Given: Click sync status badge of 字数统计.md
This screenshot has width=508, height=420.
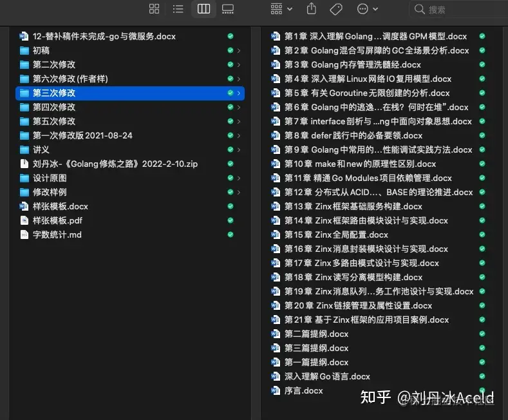Looking at the screenshot, I should 230,234.
